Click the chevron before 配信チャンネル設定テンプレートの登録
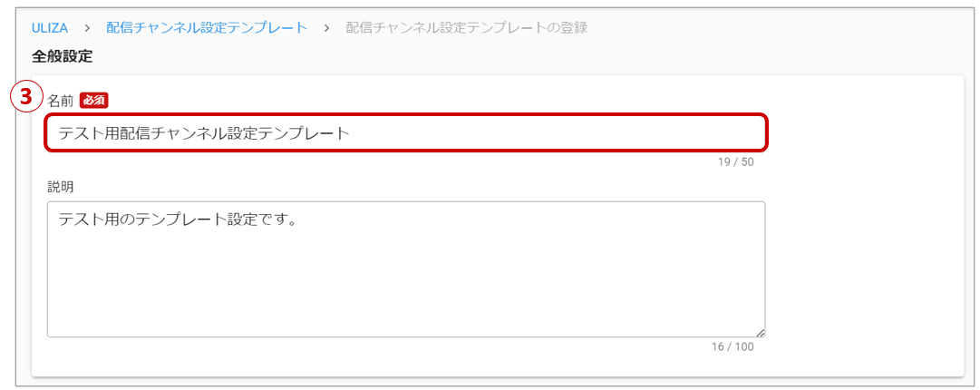The width and height of the screenshot is (980, 390). coord(327,27)
